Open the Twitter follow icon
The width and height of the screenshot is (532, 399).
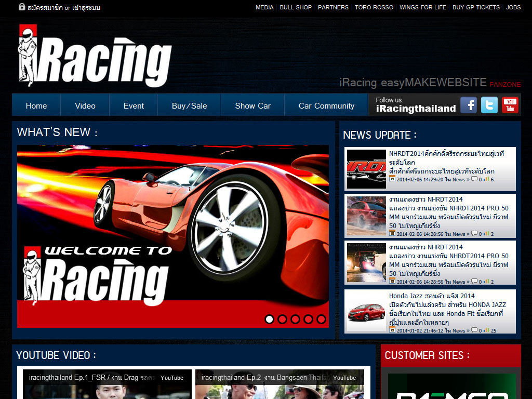click(x=489, y=105)
